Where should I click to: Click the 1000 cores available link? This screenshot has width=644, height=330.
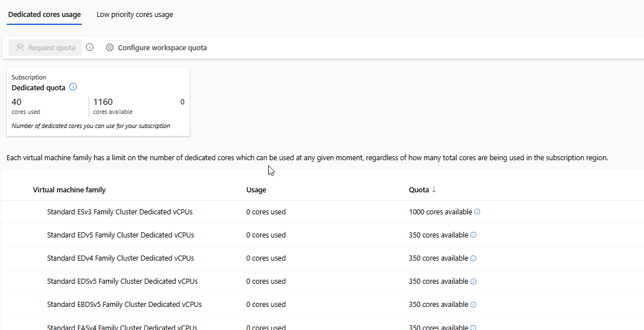441,212
